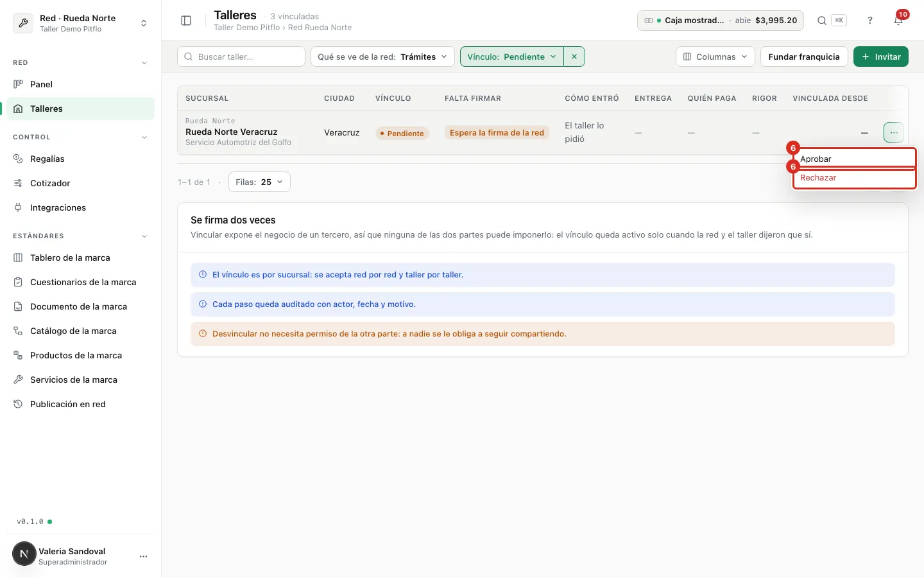Open row actions ellipsis for Rueda Norte Veracruz
The height and width of the screenshot is (578, 924).
point(894,132)
